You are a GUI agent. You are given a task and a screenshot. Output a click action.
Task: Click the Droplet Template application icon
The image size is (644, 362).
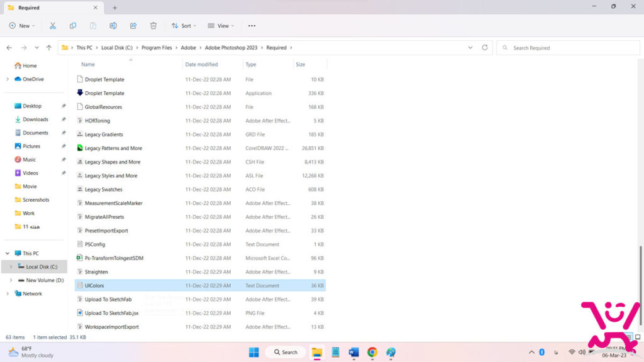(80, 93)
